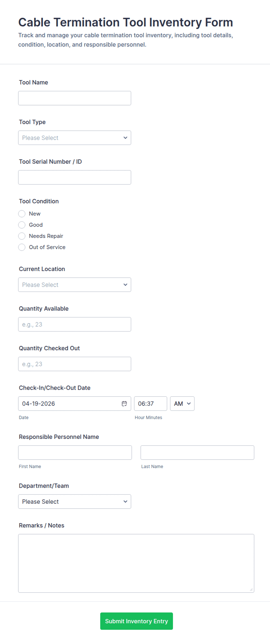This screenshot has width=270, height=644.
Task: Click the AM/PM selector arrow
Action: point(189,403)
